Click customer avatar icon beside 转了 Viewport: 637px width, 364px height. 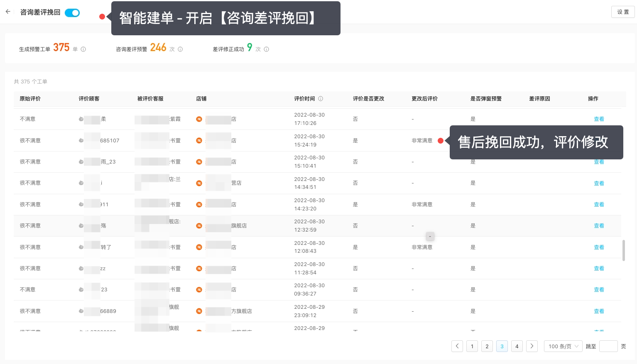tap(81, 247)
